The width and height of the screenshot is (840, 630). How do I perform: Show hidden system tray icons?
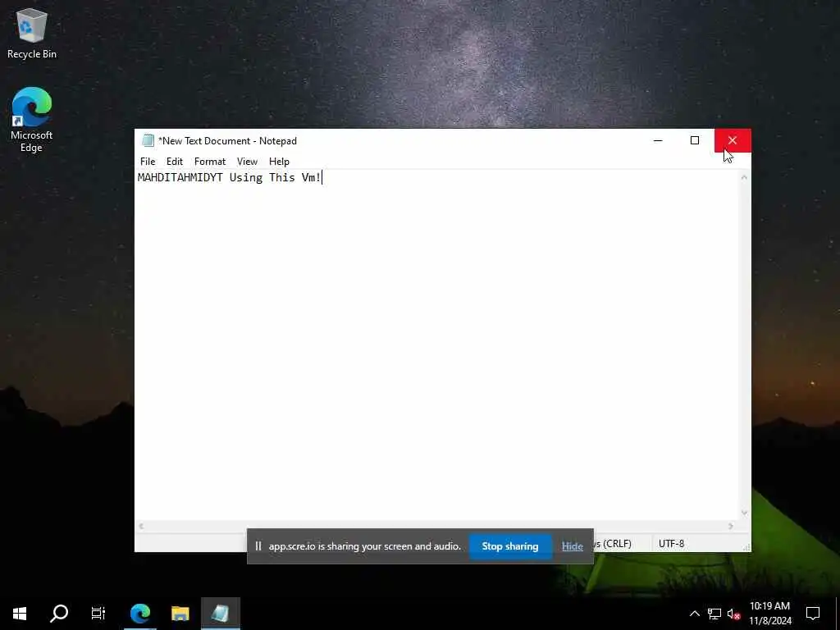click(694, 614)
